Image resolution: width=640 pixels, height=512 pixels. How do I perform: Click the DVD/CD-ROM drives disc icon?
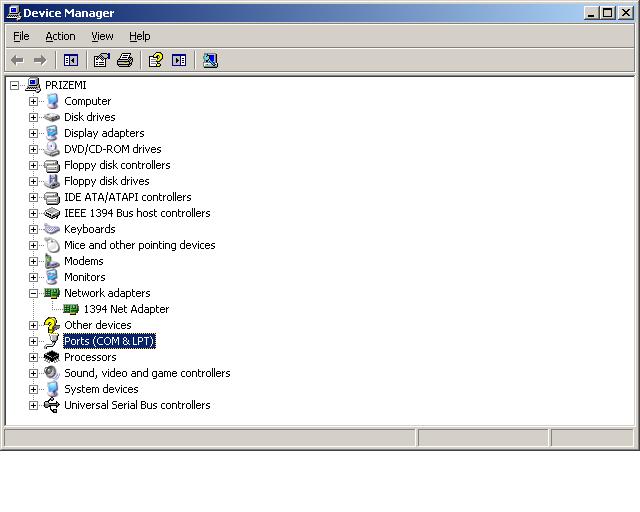[x=52, y=149]
